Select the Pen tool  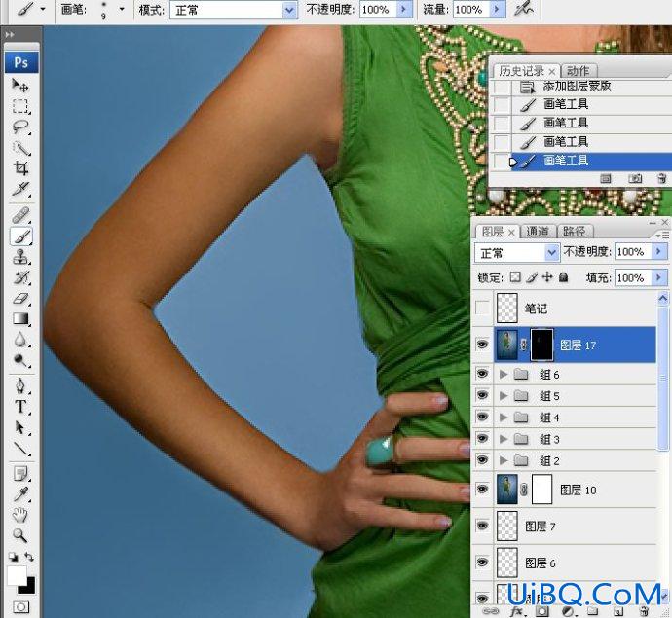click(x=20, y=385)
